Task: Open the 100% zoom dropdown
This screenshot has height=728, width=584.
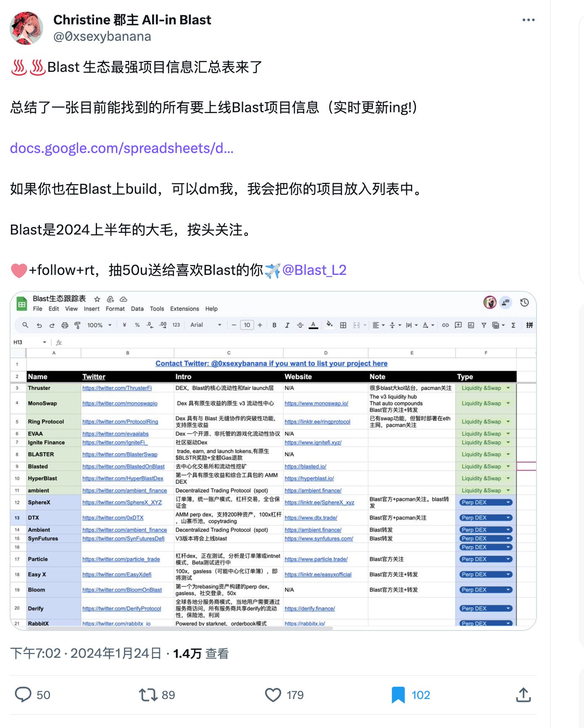Action: tap(99, 325)
